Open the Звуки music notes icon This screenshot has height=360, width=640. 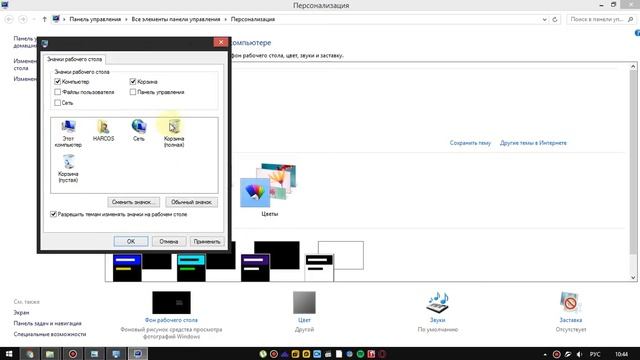(x=437, y=302)
